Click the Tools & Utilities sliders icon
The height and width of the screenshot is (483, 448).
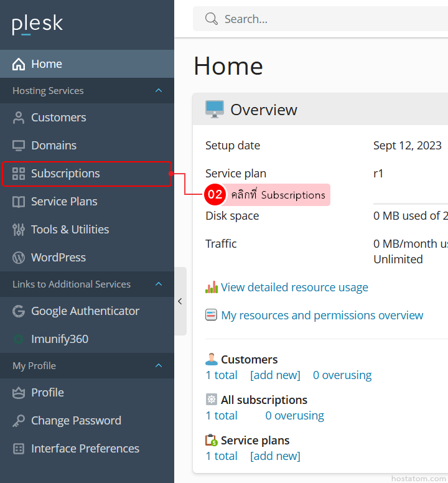pos(19,230)
